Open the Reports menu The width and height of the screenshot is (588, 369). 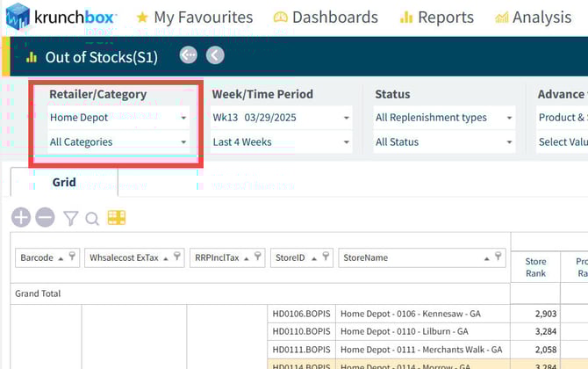(437, 18)
